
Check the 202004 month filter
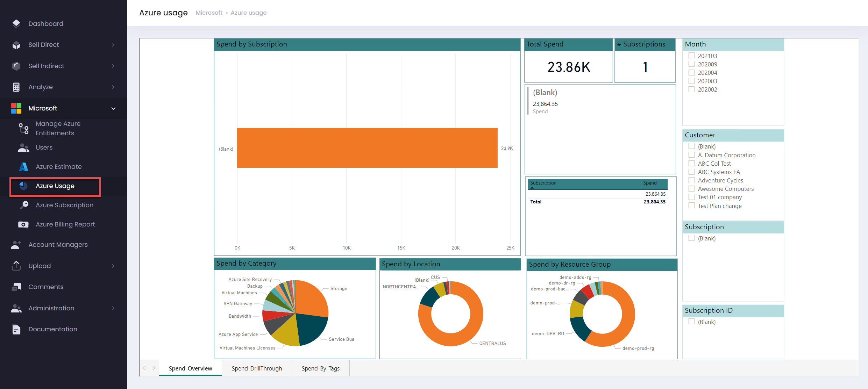coord(691,72)
